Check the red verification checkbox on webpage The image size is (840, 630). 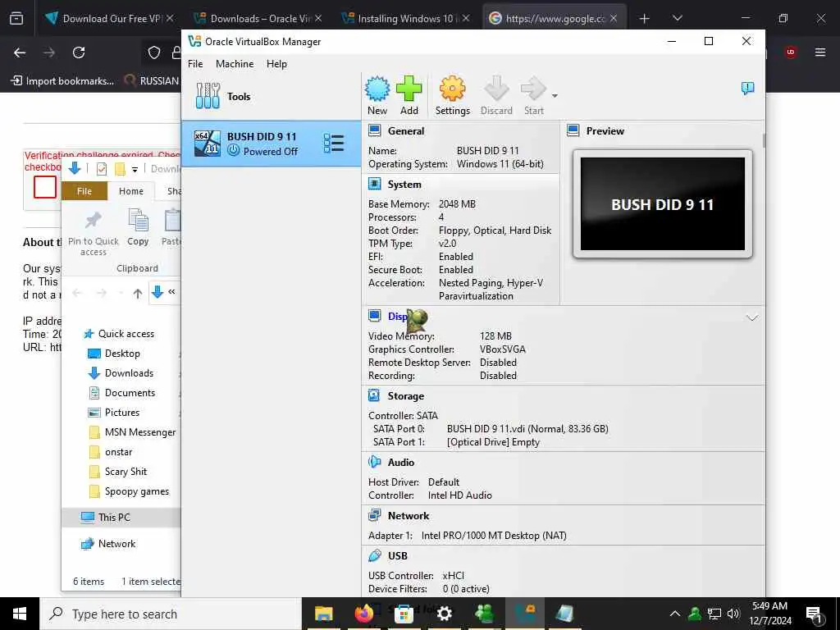[45, 188]
